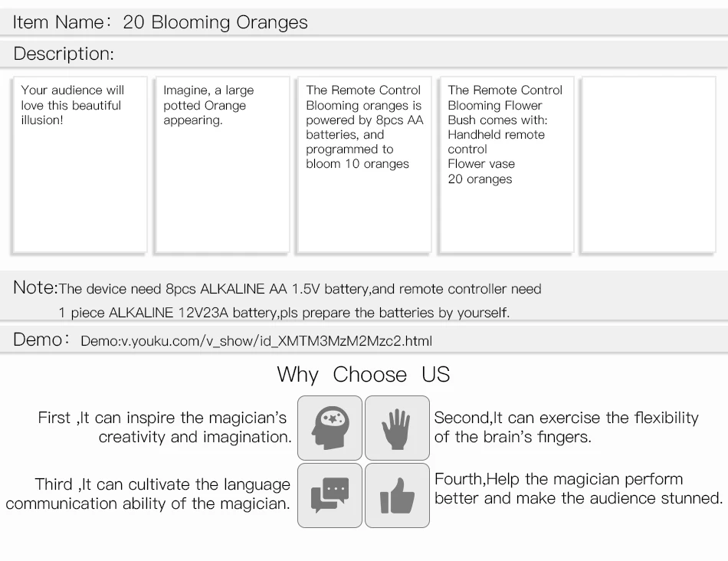Click the 'Note:' label

[x=35, y=287]
